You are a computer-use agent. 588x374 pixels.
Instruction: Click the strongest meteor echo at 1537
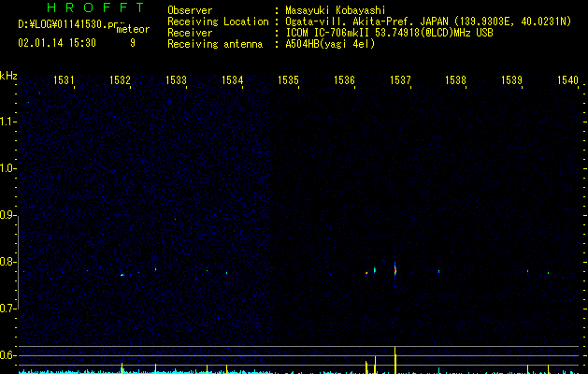[395, 269]
